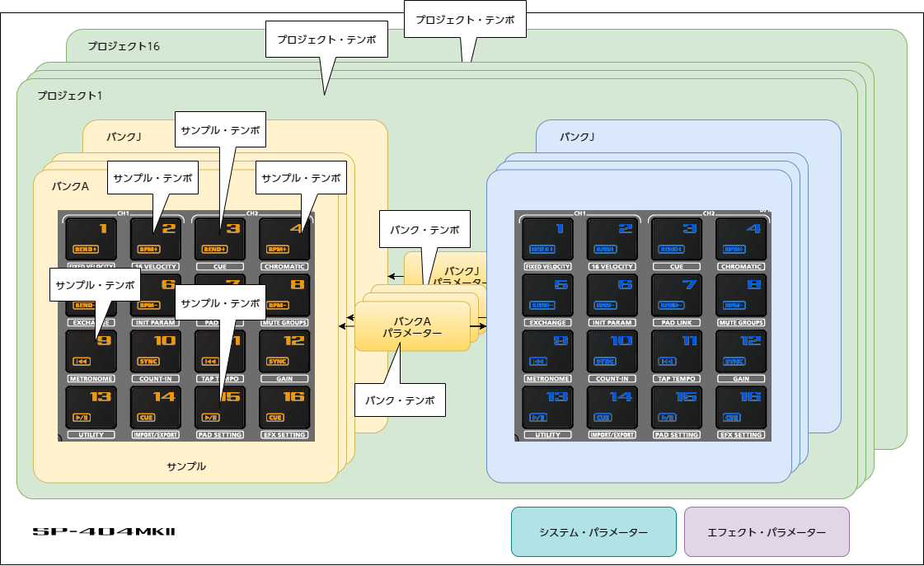
Task: Tap blue pad 15 play/pause pad
Action: 676,406
